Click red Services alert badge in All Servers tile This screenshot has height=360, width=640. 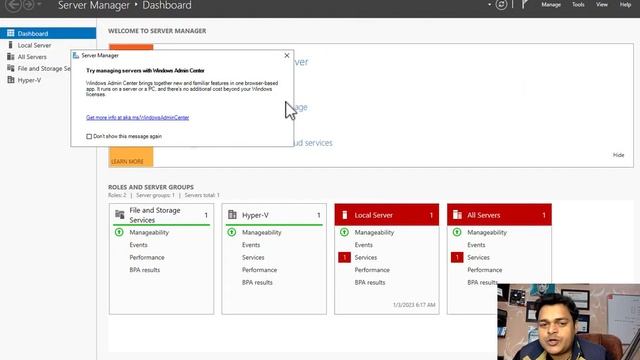(457, 258)
